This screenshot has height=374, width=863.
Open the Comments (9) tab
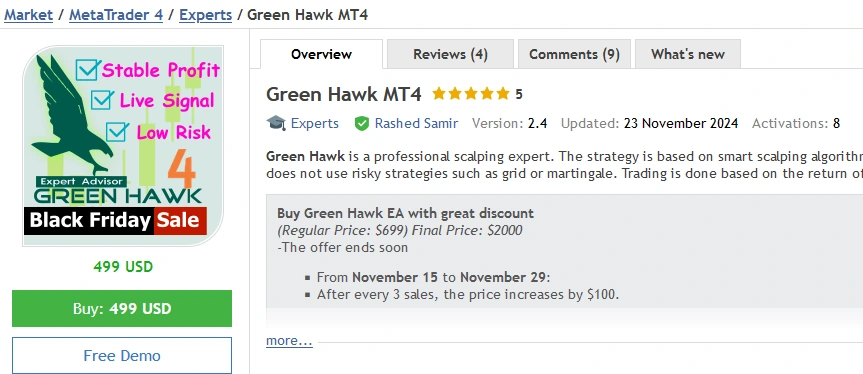574,54
